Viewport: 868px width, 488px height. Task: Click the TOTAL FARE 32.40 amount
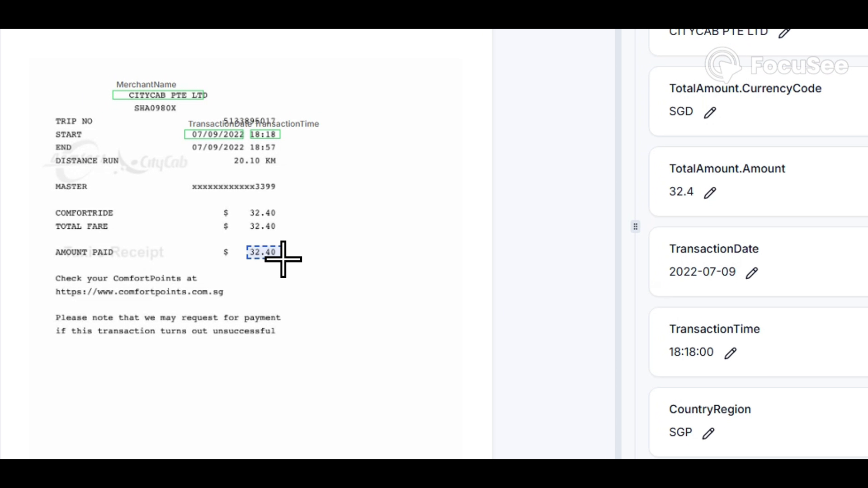pyautogui.click(x=263, y=226)
